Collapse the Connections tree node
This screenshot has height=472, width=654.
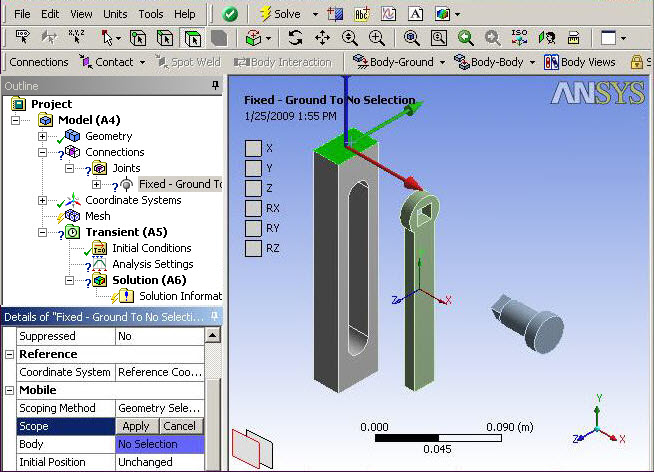pyautogui.click(x=42, y=152)
